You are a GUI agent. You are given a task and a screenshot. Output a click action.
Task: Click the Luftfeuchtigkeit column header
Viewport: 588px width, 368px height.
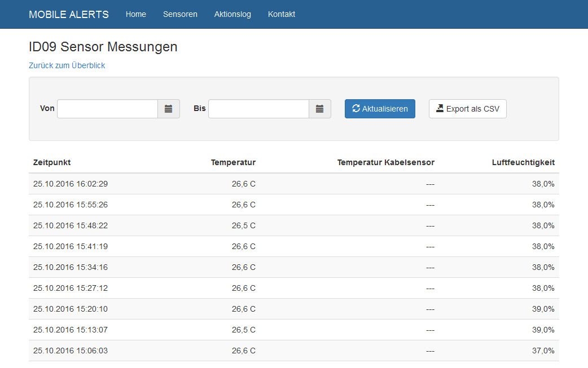point(523,162)
